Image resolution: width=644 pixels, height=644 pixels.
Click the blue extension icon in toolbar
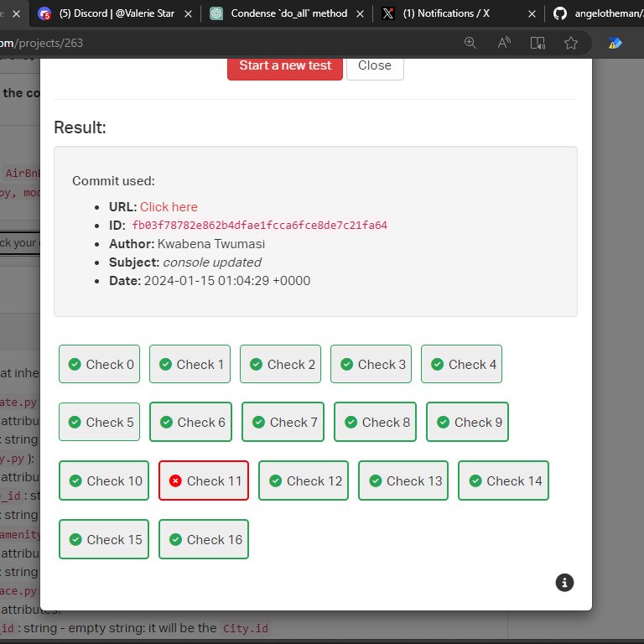(x=615, y=43)
